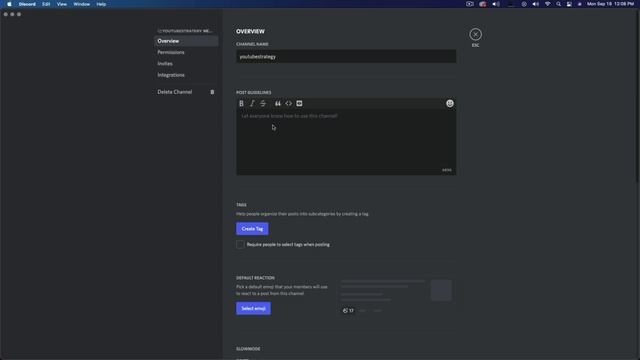Open the Edit menu
The height and width of the screenshot is (360, 640).
[46, 4]
